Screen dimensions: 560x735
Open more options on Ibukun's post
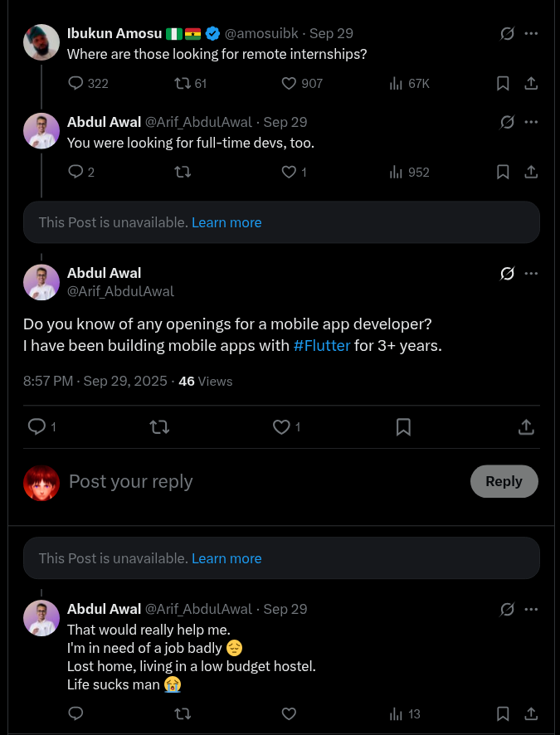pyautogui.click(x=532, y=34)
